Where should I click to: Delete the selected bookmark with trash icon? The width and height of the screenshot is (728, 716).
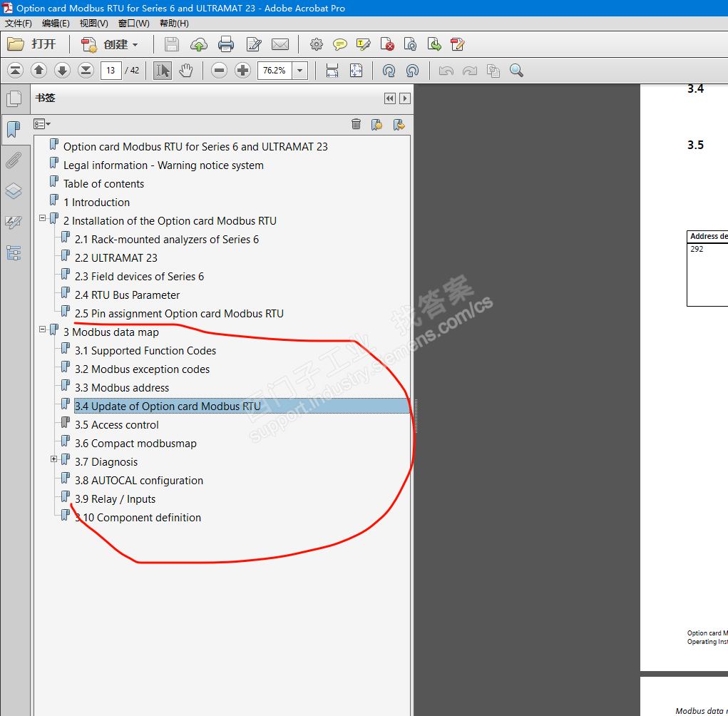pyautogui.click(x=356, y=124)
